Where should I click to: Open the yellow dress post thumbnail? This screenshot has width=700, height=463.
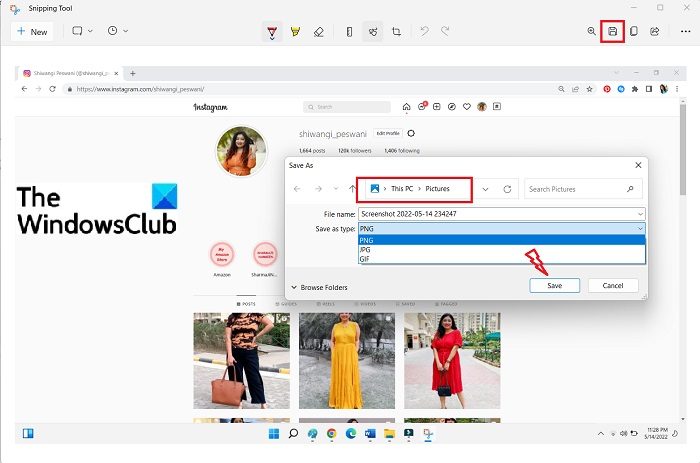pos(347,361)
